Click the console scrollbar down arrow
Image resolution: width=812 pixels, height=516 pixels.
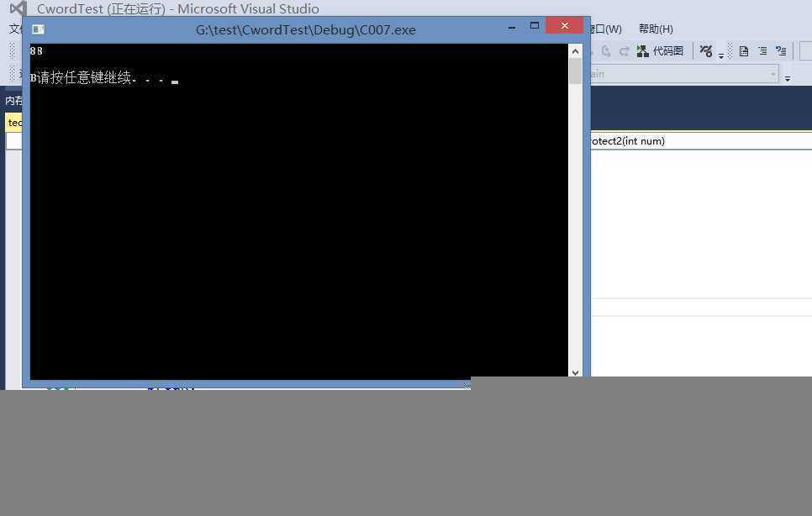[575, 372]
